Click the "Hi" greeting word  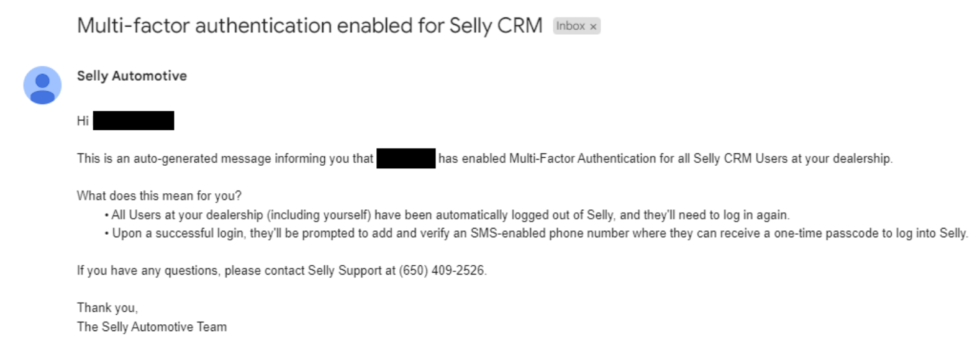[x=83, y=121]
